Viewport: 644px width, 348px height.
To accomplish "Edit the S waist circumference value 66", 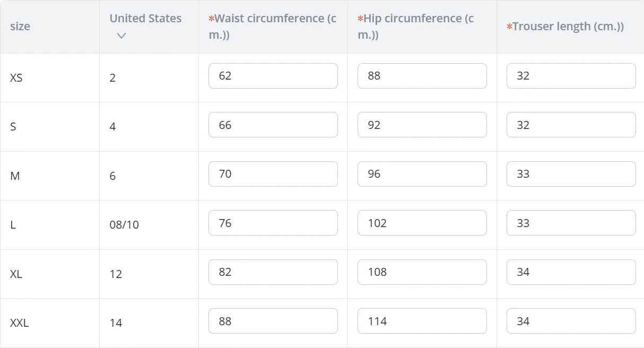I will 273,125.
